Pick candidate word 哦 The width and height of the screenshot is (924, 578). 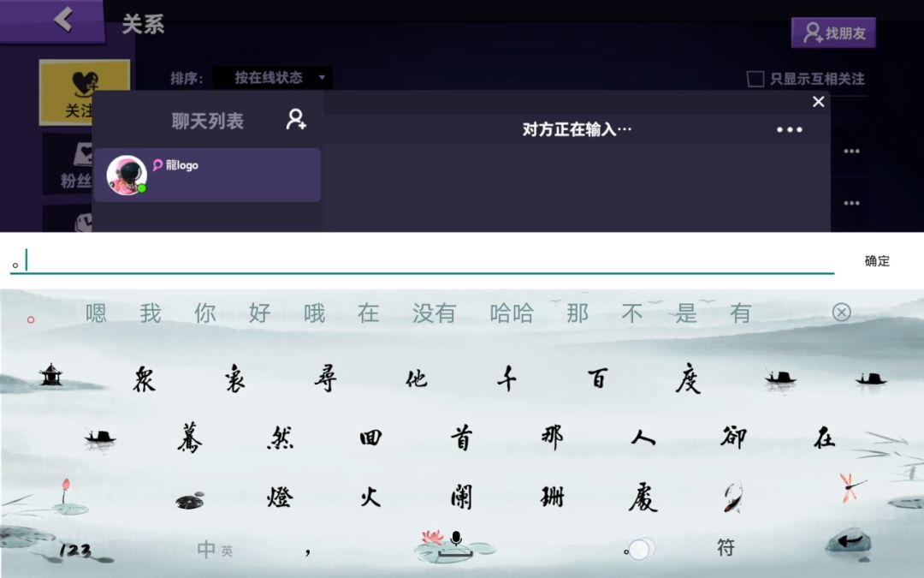point(314,313)
